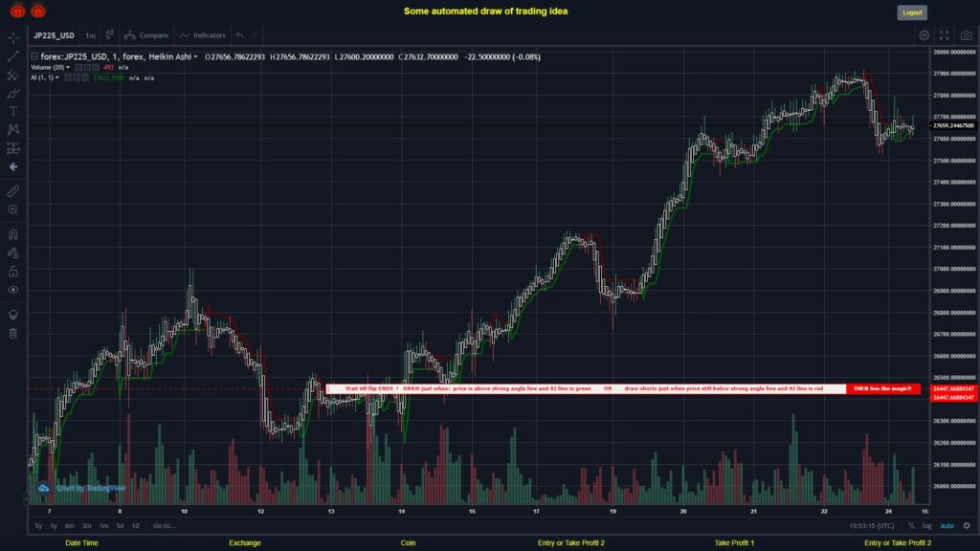Image resolution: width=980 pixels, height=551 pixels.
Task: Click the right red face logo
Action: pyautogui.click(x=38, y=11)
